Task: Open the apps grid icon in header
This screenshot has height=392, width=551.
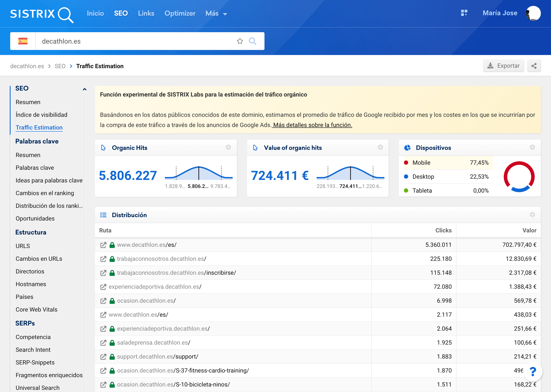Action: tap(464, 13)
